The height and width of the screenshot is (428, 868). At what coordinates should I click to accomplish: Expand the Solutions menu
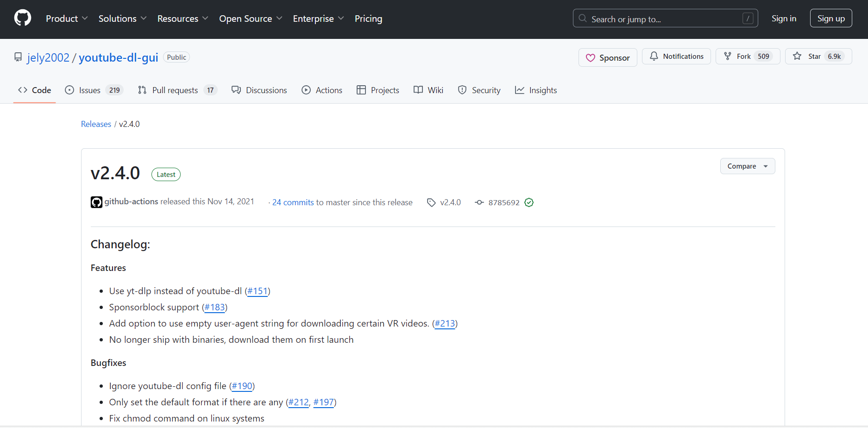(122, 19)
